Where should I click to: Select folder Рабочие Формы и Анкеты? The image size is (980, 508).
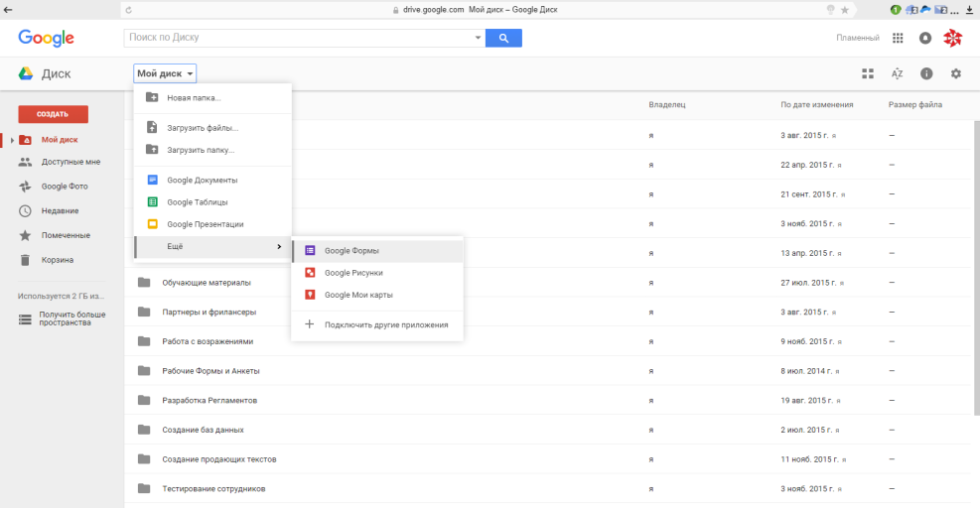coord(210,371)
